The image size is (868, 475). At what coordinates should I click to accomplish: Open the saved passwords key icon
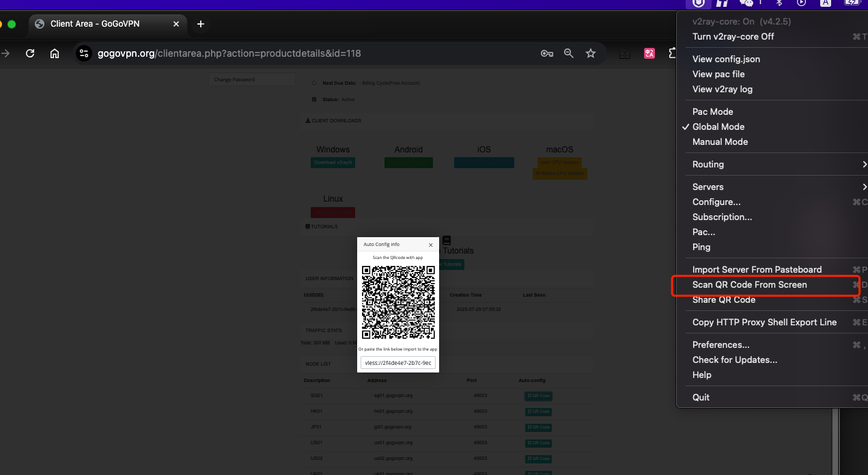[x=546, y=53]
